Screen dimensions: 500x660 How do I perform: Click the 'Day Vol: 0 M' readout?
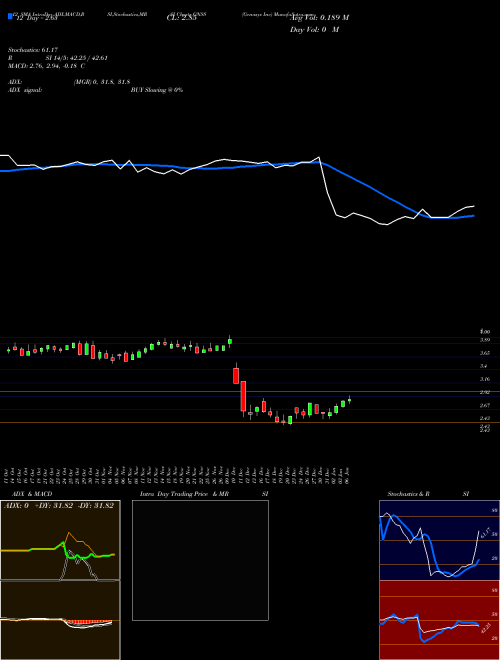(x=314, y=29)
